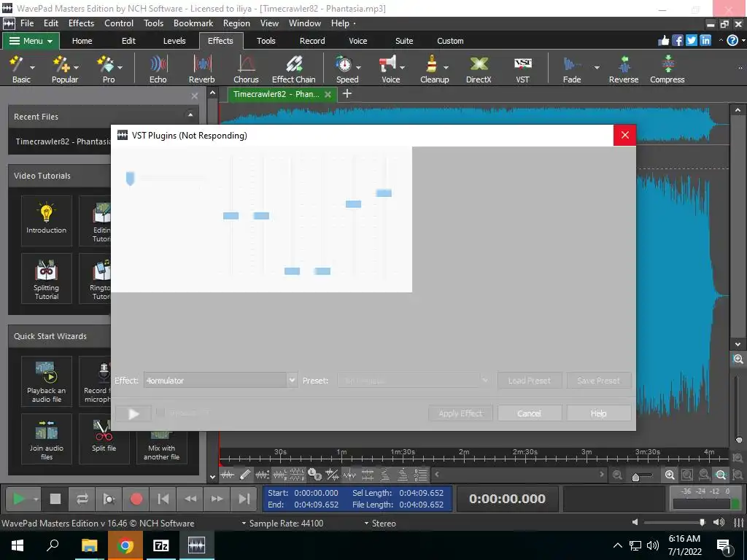
Task: Click the Speed effect icon
Action: pos(344,64)
